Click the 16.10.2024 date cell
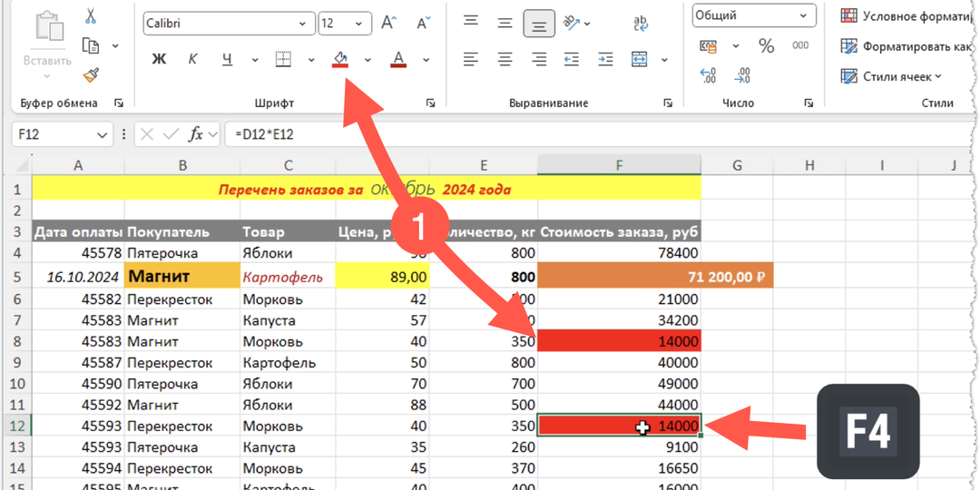 coord(78,276)
